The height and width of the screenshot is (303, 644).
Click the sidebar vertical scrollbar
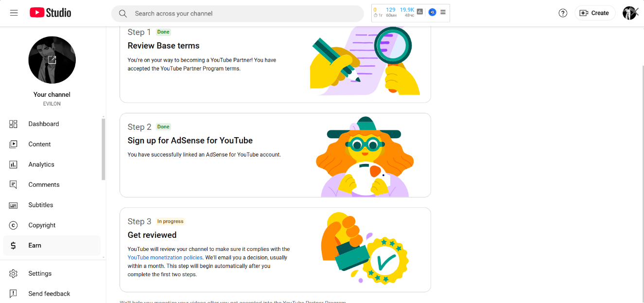point(103,150)
